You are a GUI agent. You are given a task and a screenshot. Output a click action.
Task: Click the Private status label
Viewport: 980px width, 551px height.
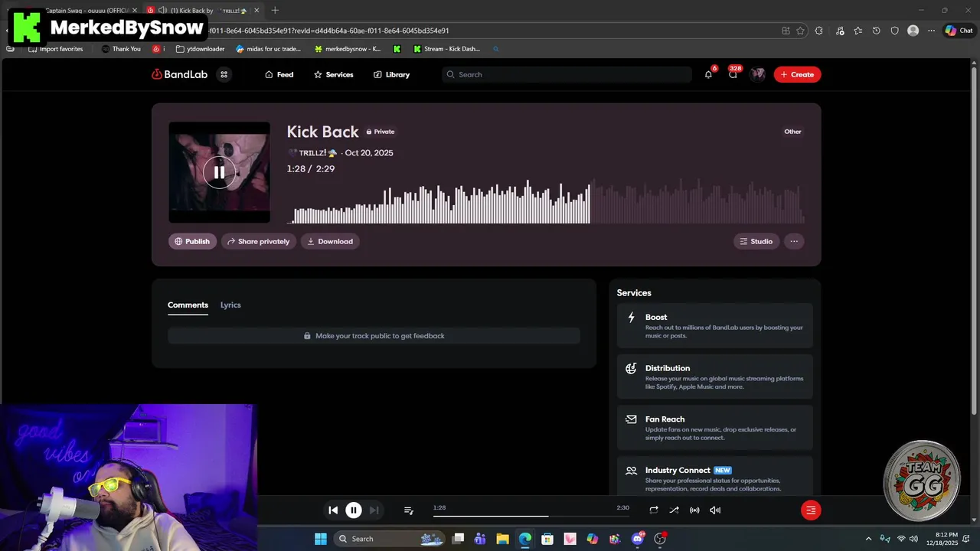pos(380,132)
